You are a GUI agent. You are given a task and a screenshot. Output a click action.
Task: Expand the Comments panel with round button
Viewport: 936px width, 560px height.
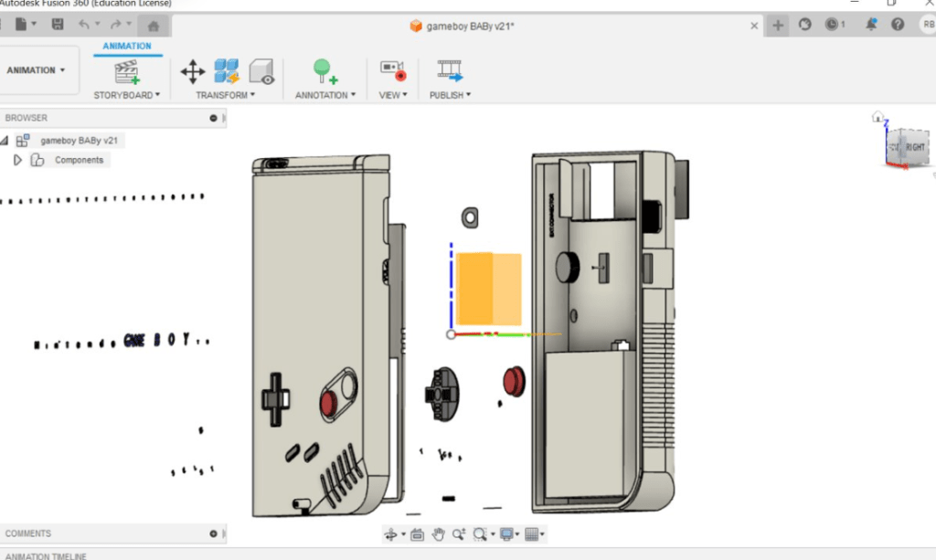[213, 534]
